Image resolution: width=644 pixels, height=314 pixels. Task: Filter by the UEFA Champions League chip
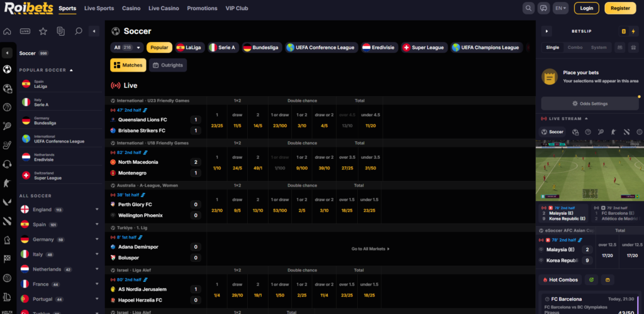point(486,48)
